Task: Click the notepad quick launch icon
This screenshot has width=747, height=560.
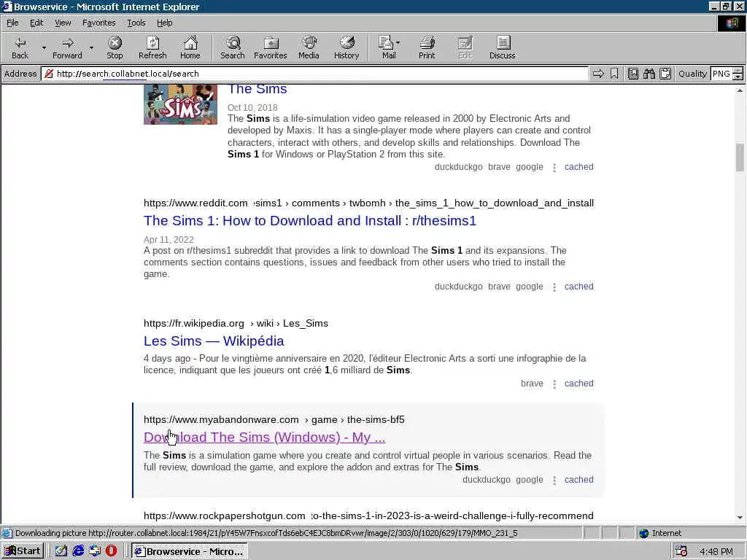Action: pos(61,551)
